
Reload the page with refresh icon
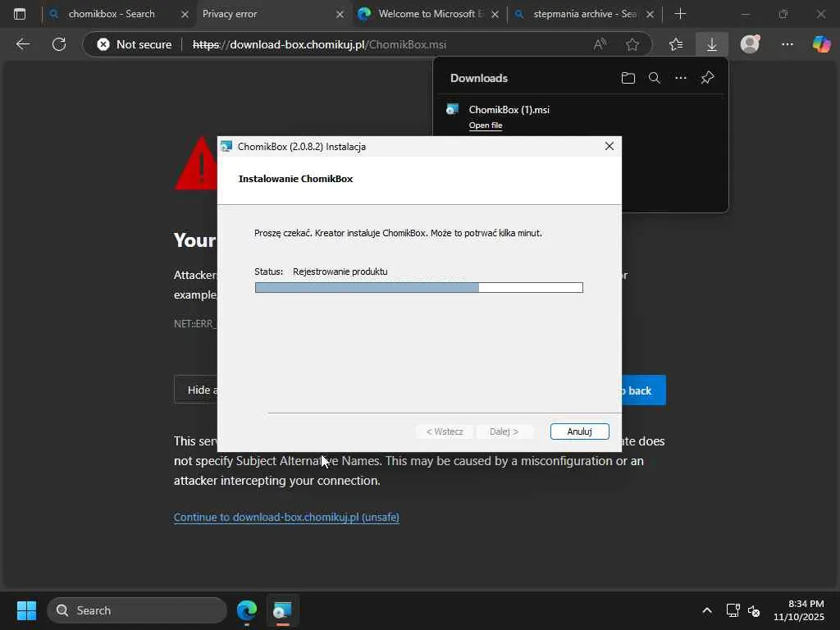pos(59,44)
